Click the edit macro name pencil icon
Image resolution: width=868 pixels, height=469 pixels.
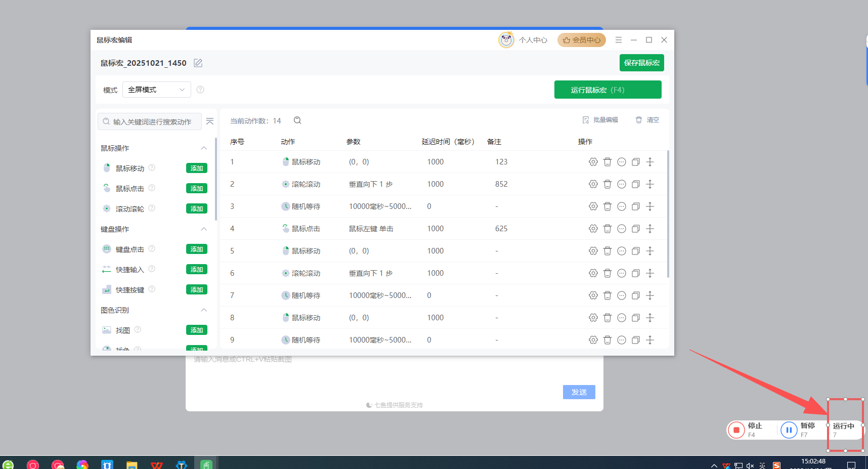click(x=198, y=63)
